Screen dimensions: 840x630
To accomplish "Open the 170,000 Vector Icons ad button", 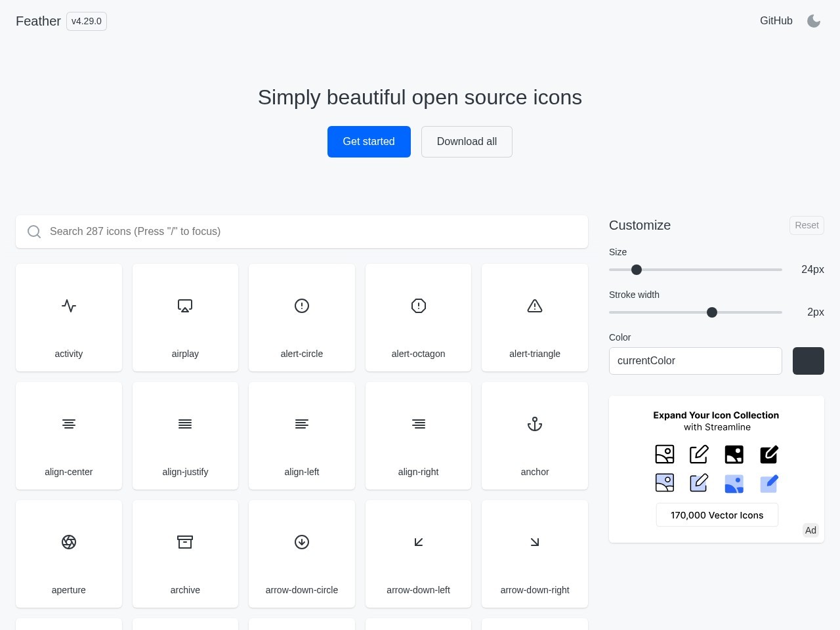I will tap(717, 515).
